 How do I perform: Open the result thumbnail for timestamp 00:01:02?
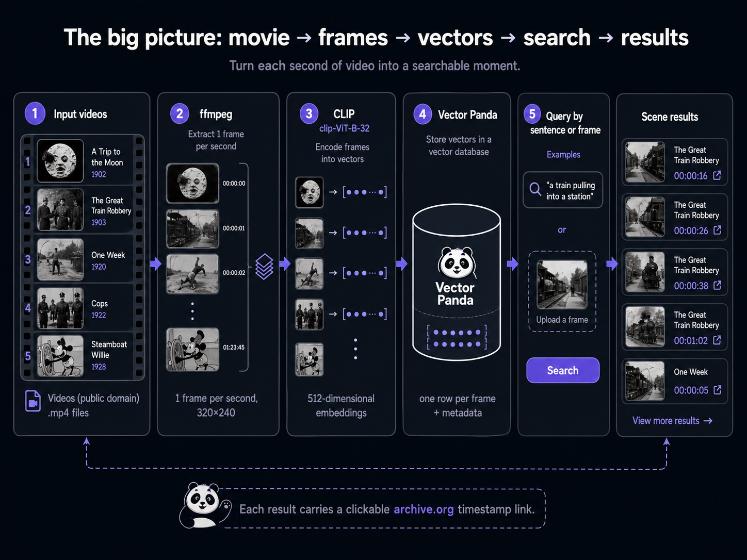point(645,326)
